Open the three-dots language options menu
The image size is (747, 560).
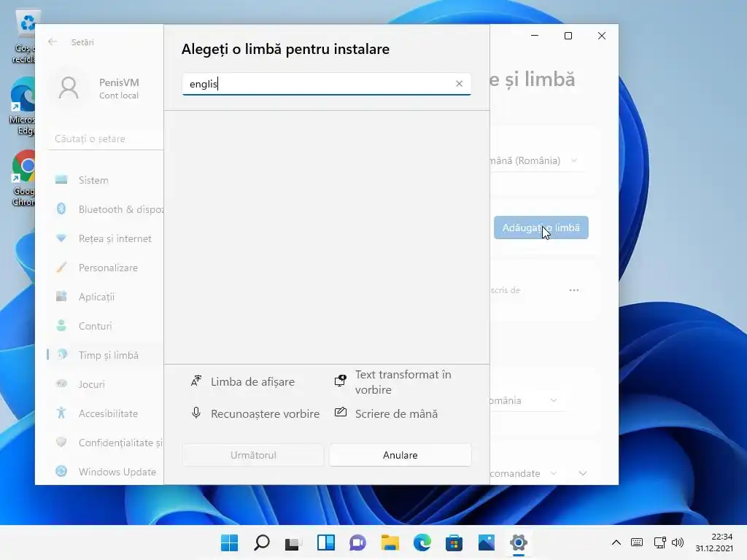pyautogui.click(x=573, y=290)
